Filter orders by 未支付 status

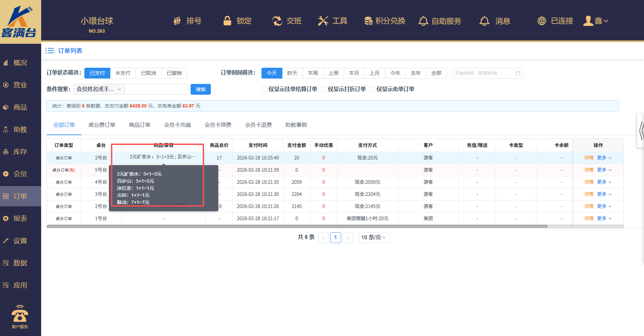coord(123,73)
